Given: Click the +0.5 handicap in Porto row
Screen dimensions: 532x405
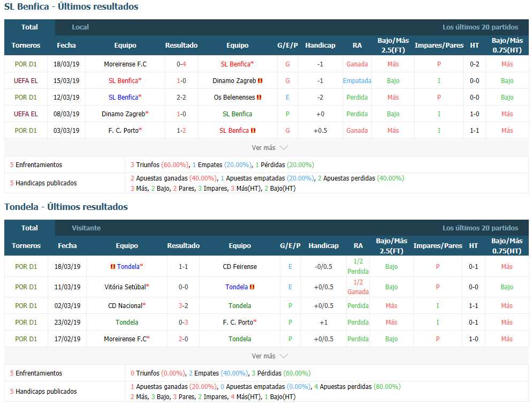Looking at the screenshot, I should pyautogui.click(x=320, y=130).
